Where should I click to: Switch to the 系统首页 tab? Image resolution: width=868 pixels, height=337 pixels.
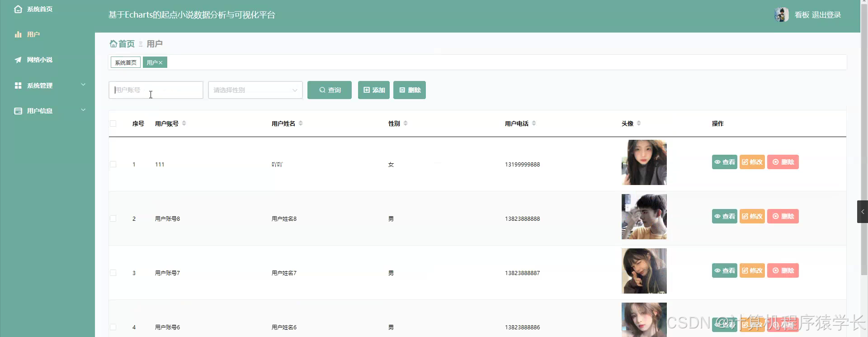(x=126, y=62)
